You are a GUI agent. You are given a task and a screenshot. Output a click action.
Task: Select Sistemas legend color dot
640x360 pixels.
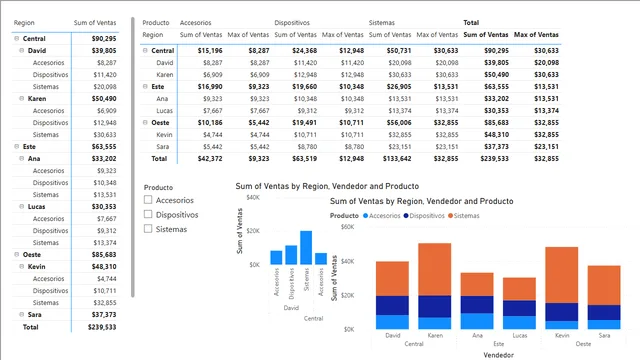[450, 216]
